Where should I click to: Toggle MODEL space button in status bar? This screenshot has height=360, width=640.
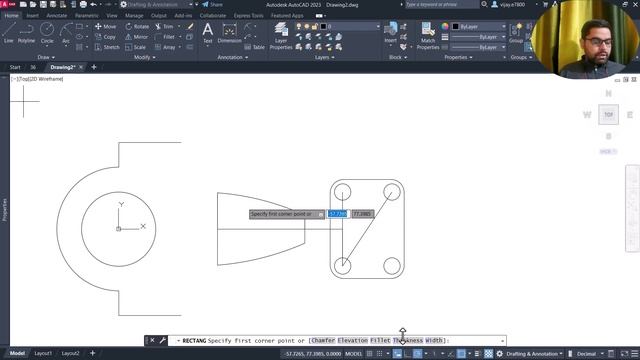[x=353, y=354]
